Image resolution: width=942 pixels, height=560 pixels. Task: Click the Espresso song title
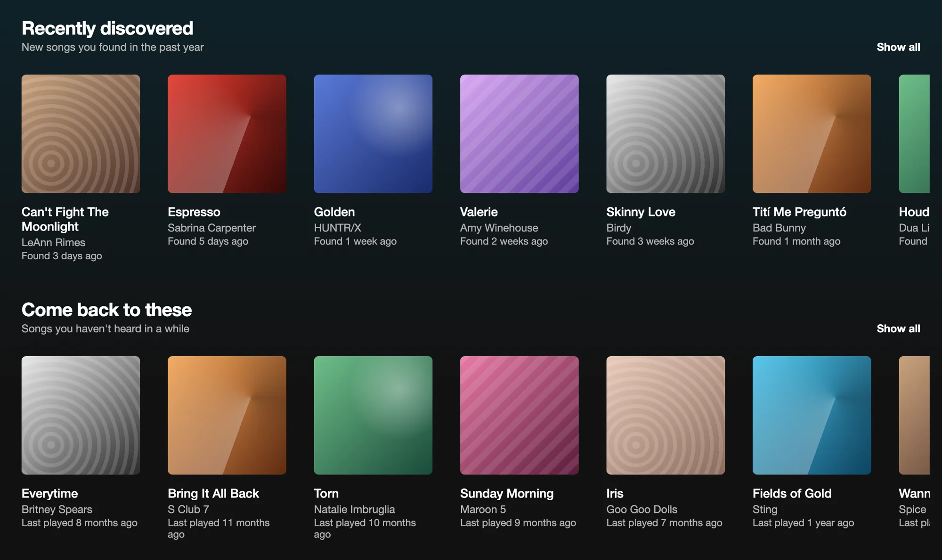click(194, 212)
